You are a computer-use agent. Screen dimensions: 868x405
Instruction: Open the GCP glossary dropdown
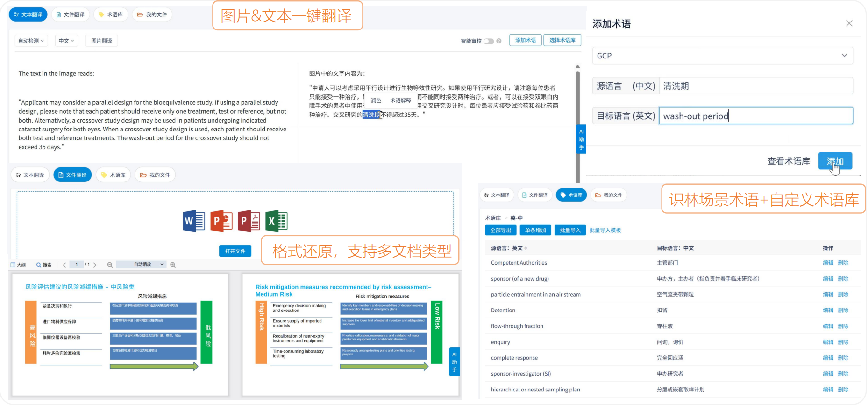pyautogui.click(x=722, y=56)
